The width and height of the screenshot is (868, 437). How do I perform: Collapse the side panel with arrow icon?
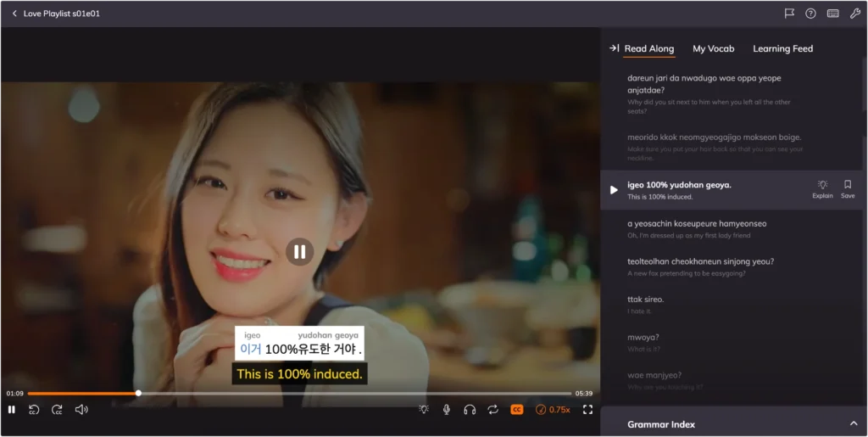tap(614, 48)
